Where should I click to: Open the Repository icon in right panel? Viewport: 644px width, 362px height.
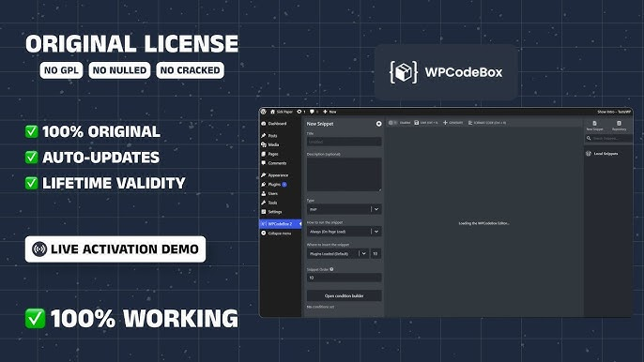tap(619, 123)
